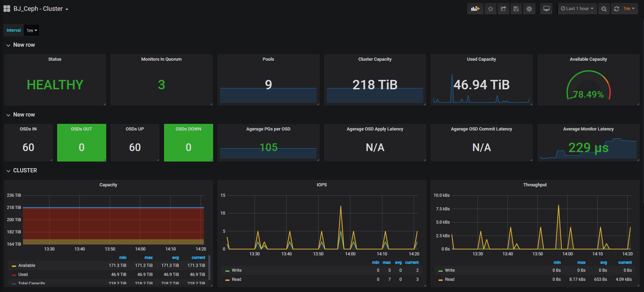Click the 218 TiB cluster capacity value
The width and height of the screenshot is (644, 292).
tap(375, 85)
